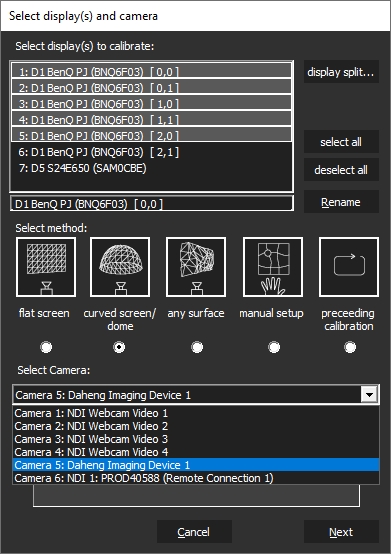Click the deselect all button
The width and height of the screenshot is (391, 554).
click(x=341, y=170)
